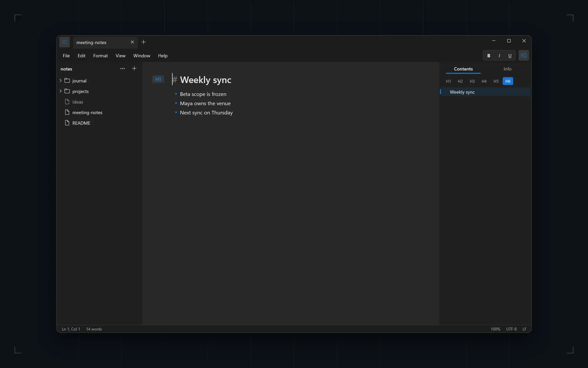Open the README file
The height and width of the screenshot is (368, 588).
[x=99, y=123]
